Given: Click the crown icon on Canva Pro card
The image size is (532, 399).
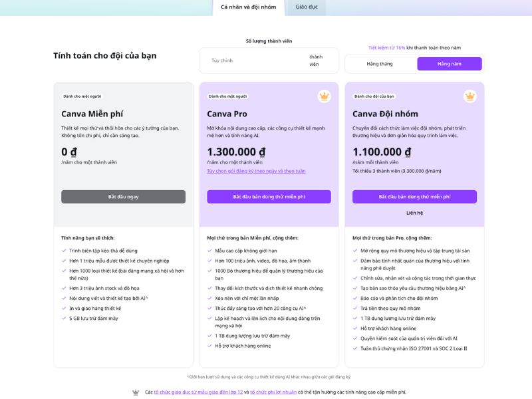Looking at the screenshot, I should 324,96.
